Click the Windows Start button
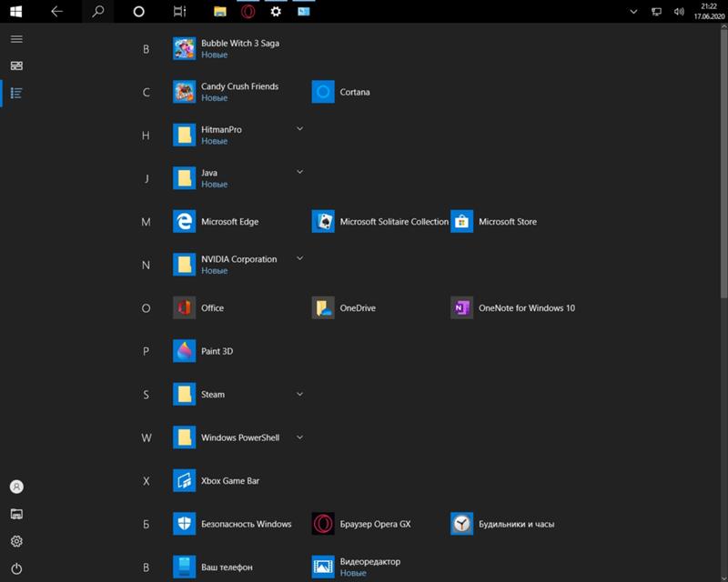Image resolution: width=728 pixels, height=582 pixels. (x=15, y=11)
